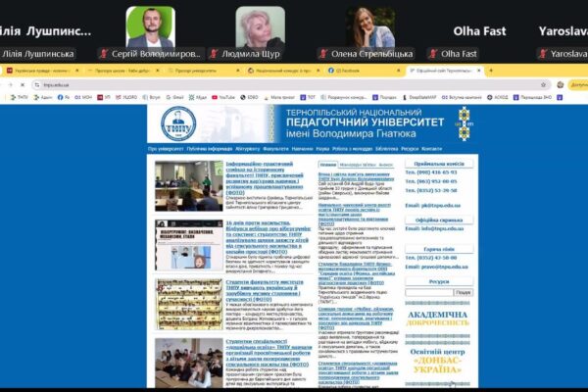Open Освітній центр Донбас-Україна banner
This screenshot has width=588, height=392.
pos(438,361)
